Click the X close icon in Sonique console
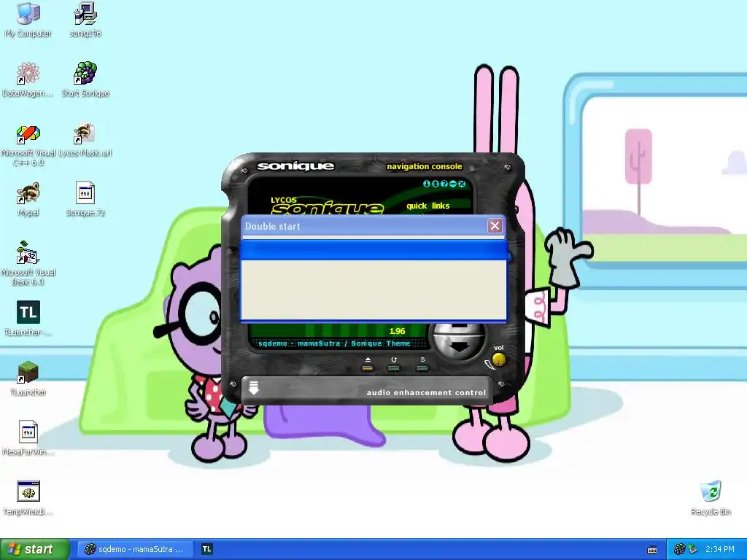Viewport: 747px width, 560px height. point(462,184)
